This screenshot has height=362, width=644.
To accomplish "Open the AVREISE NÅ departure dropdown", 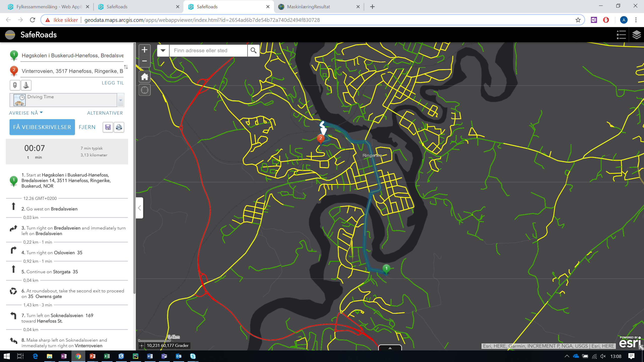I will pos(26,113).
